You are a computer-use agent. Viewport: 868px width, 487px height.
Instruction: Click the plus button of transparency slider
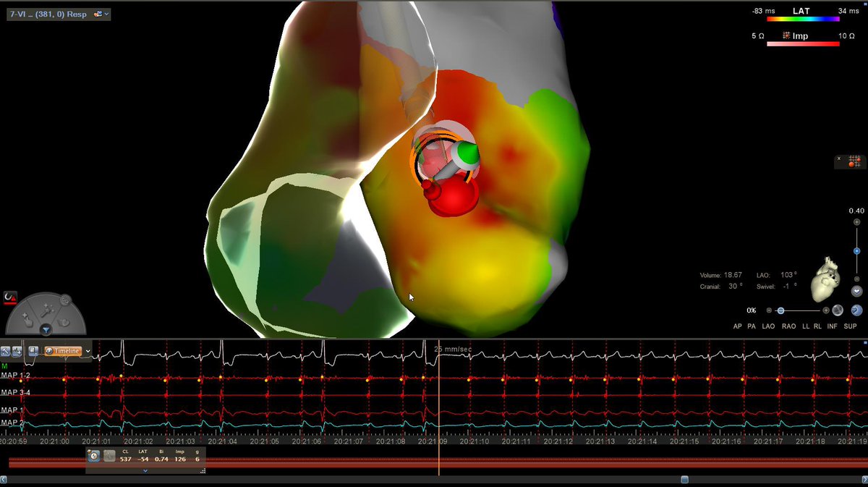826,310
